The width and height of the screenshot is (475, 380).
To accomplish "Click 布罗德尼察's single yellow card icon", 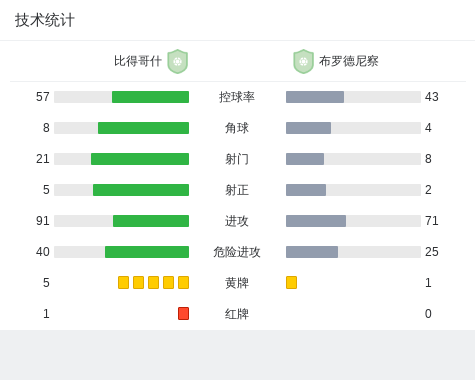I will tap(291, 282).
